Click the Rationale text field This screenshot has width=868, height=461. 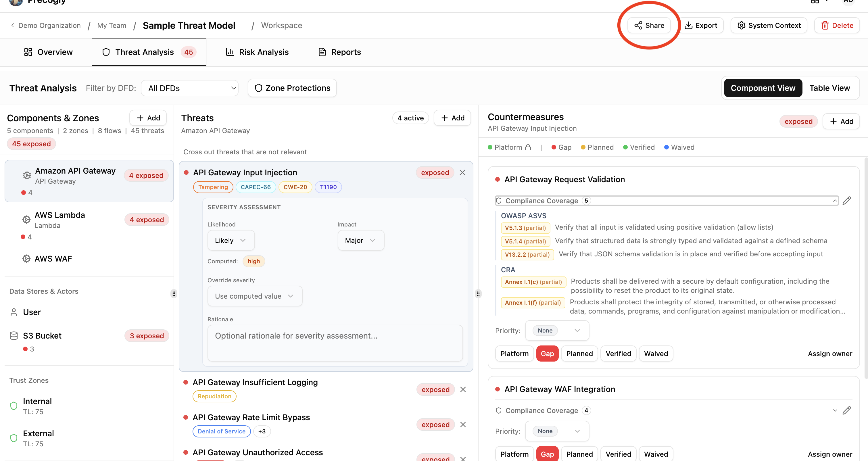(335, 343)
